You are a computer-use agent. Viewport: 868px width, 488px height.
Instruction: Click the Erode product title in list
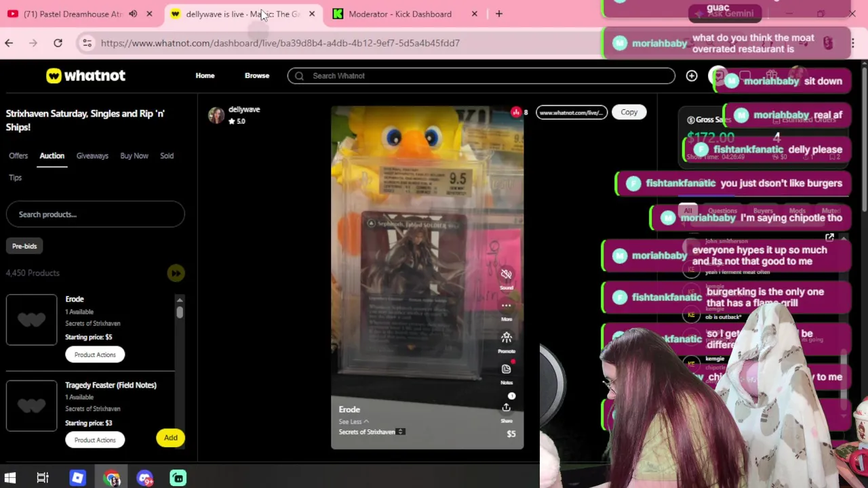pyautogui.click(x=75, y=299)
